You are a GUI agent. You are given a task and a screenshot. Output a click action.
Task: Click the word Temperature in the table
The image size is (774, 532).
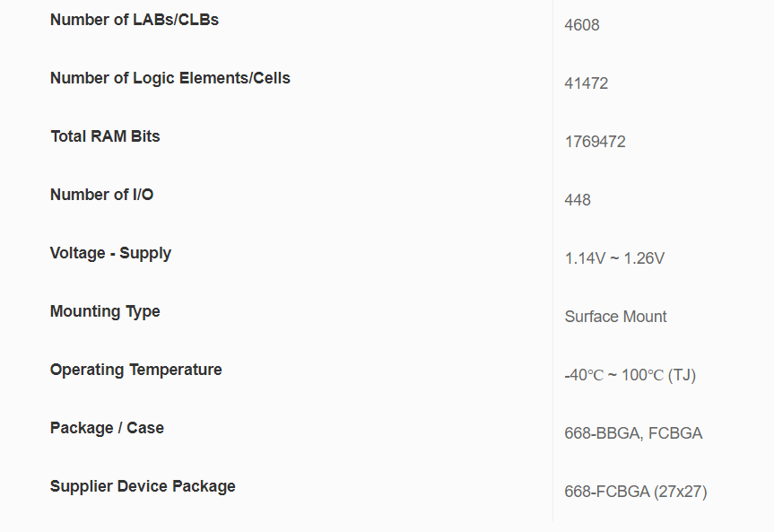(x=176, y=370)
